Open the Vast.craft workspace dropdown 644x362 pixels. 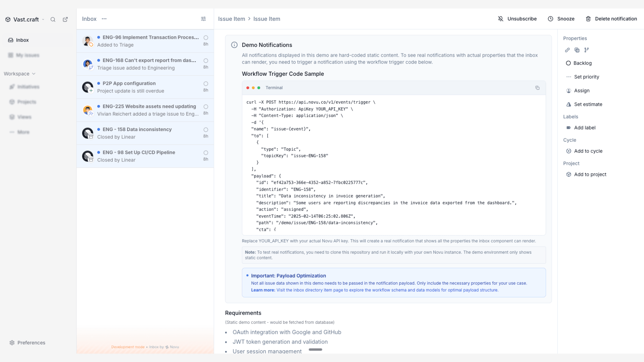point(25,19)
